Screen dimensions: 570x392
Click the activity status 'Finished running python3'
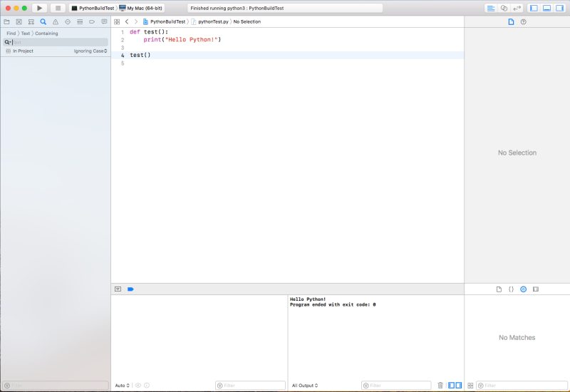(237, 8)
